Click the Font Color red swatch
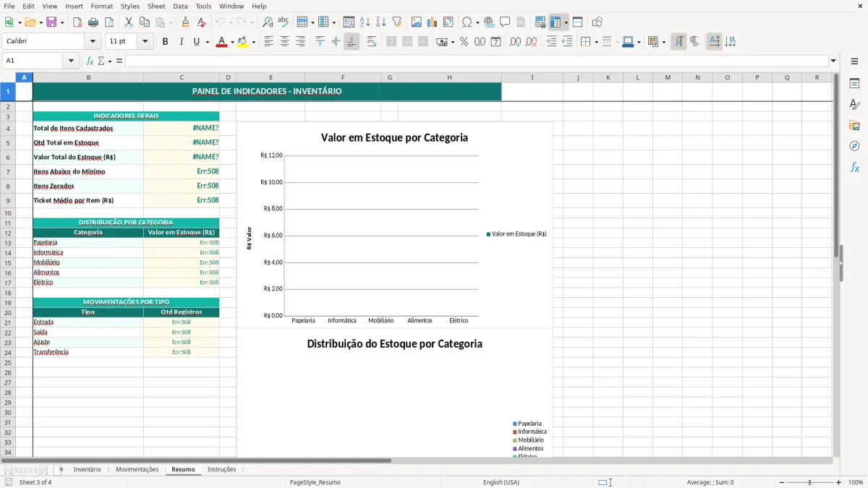The width and height of the screenshot is (868, 488). pos(221,42)
